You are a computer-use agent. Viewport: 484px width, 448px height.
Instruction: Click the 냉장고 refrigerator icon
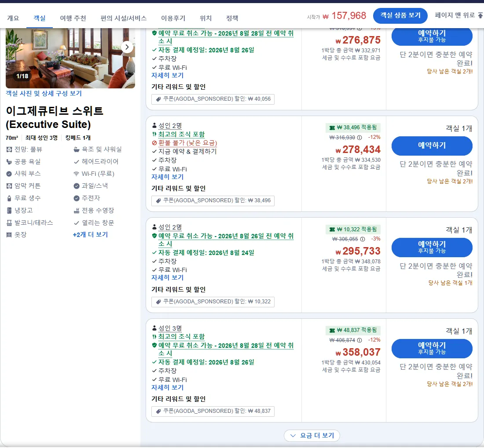click(9, 211)
